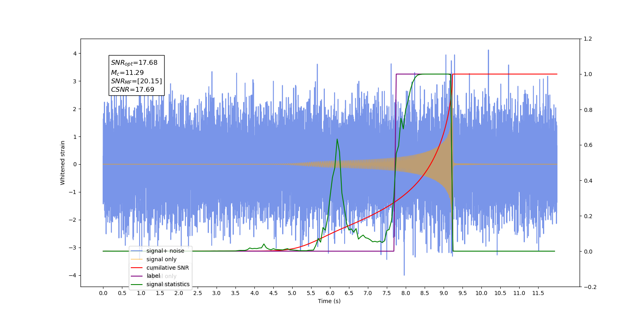Click the x-axis tick label 7.5
644x322 pixels.
(x=387, y=293)
